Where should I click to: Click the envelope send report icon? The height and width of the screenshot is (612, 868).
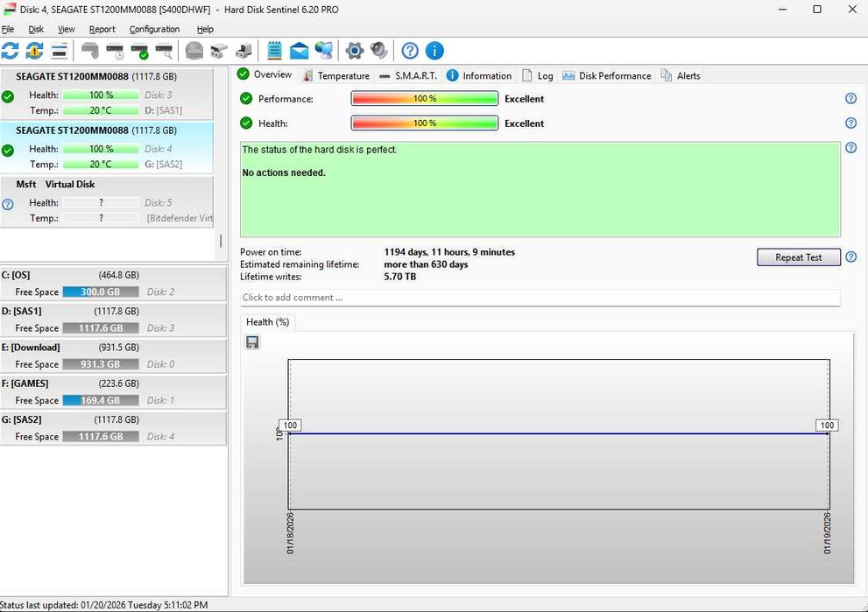tap(299, 51)
